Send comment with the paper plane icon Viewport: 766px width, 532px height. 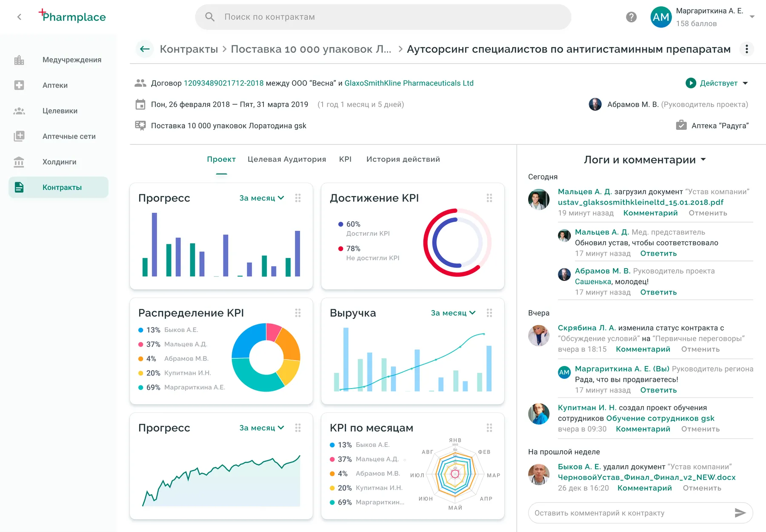(740, 513)
